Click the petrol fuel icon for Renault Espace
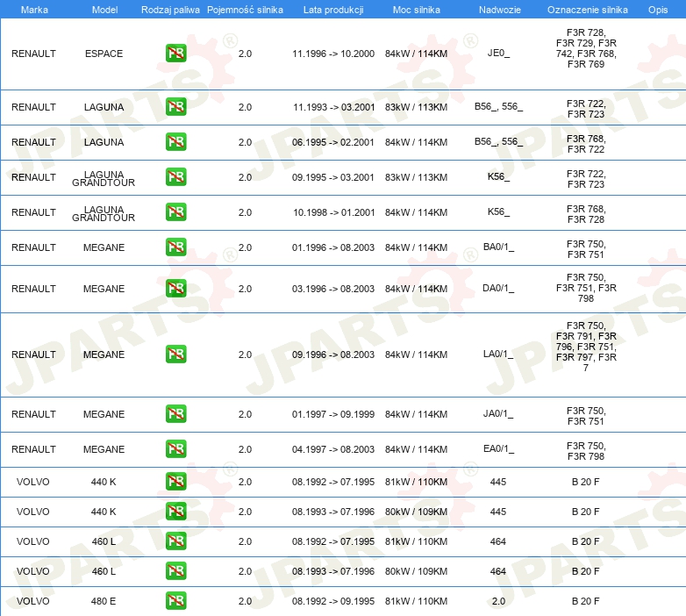This screenshot has height=616, width=686. [175, 54]
